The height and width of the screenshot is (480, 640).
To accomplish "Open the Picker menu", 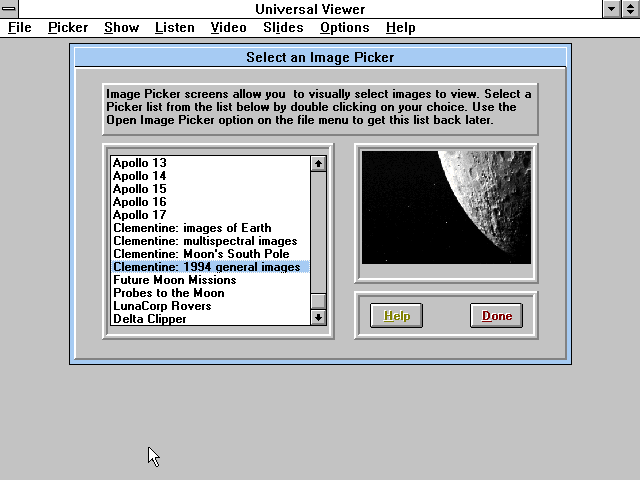I will [68, 27].
